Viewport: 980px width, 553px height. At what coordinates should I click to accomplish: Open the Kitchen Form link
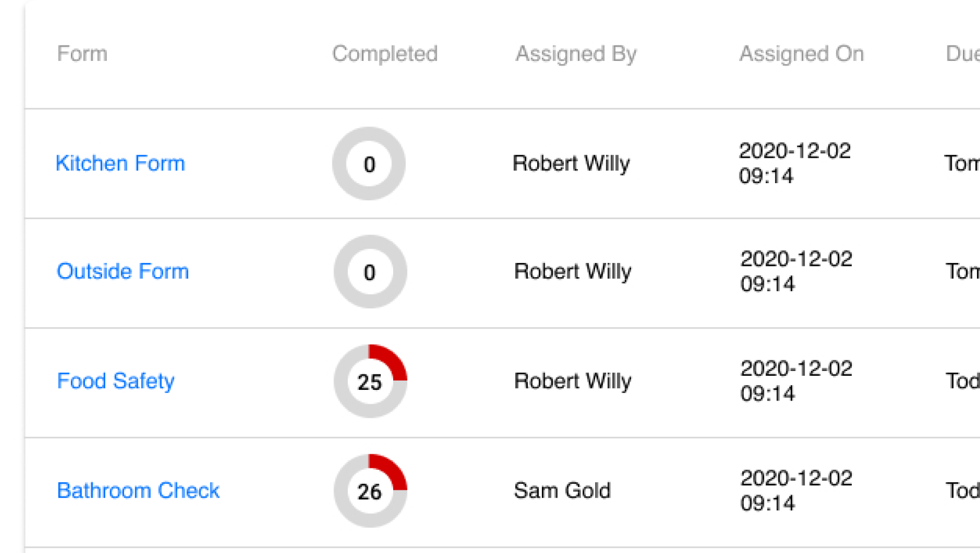(x=120, y=163)
